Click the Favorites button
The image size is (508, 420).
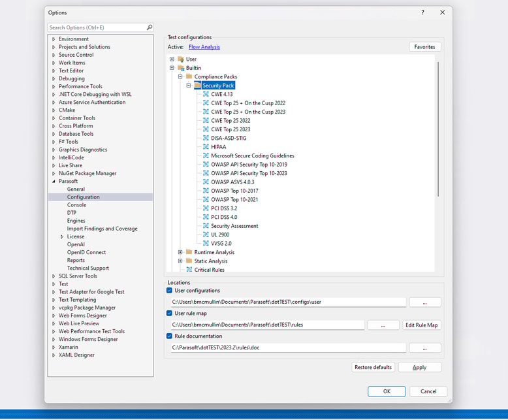(424, 47)
